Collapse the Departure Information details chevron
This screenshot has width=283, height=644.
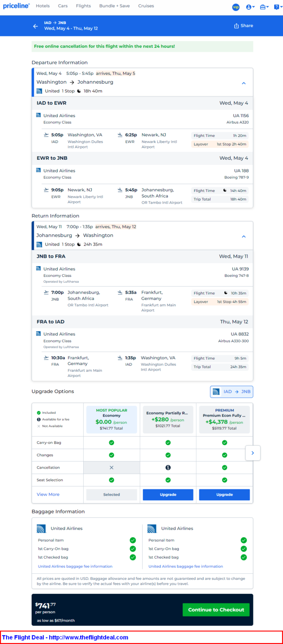244,83
